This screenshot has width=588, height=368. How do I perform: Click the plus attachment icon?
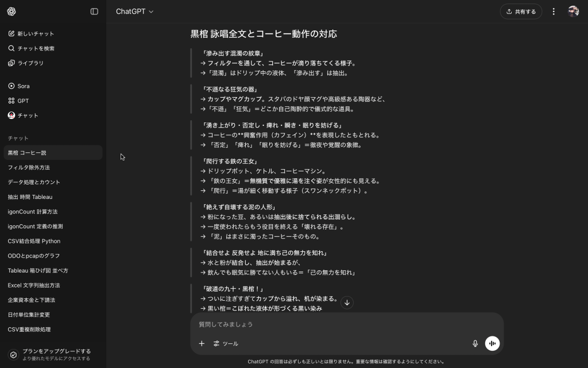202,343
